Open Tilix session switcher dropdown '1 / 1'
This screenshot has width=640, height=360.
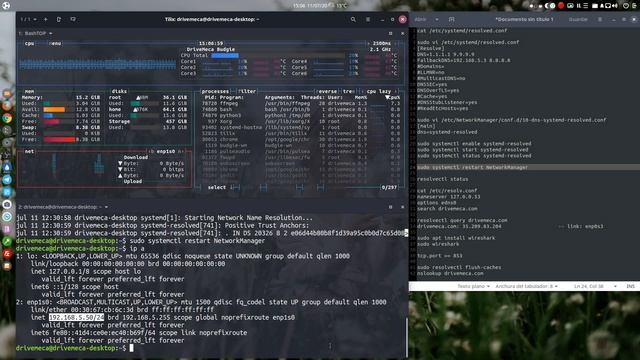tap(29, 19)
